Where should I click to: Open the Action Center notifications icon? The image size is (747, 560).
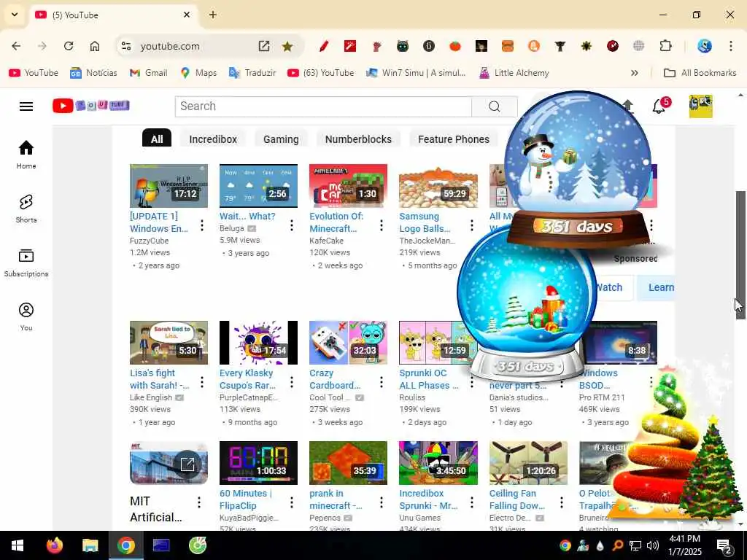tap(724, 545)
